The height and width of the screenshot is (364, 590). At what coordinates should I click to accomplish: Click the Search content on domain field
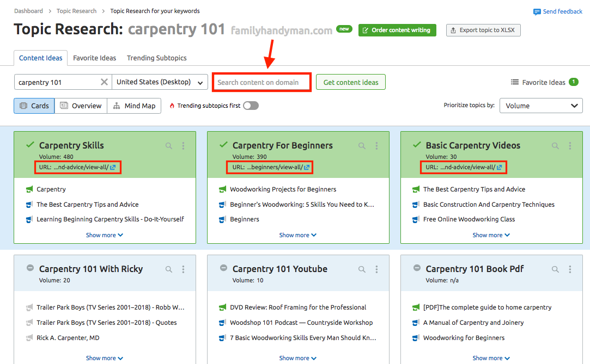pos(261,82)
